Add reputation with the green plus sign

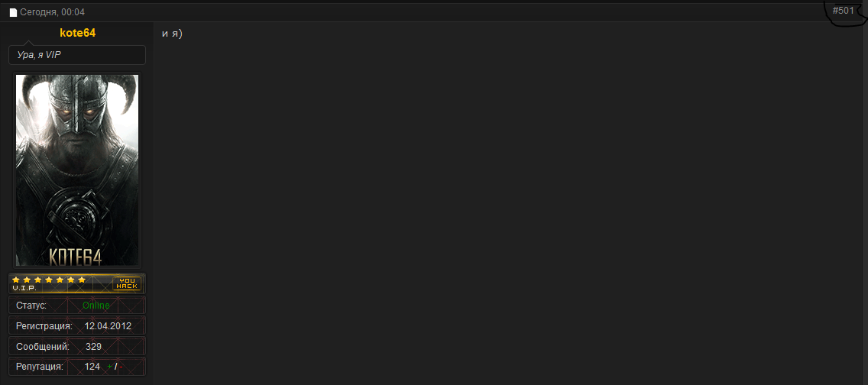pos(109,366)
